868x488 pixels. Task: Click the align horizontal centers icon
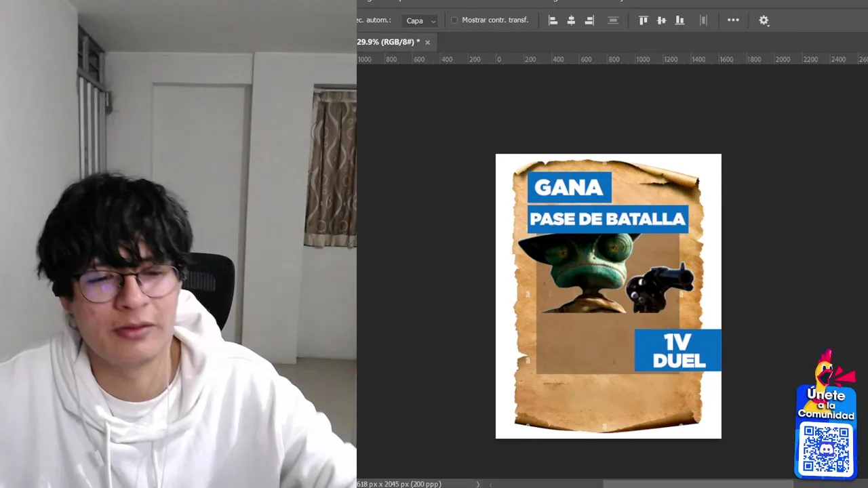click(x=571, y=20)
